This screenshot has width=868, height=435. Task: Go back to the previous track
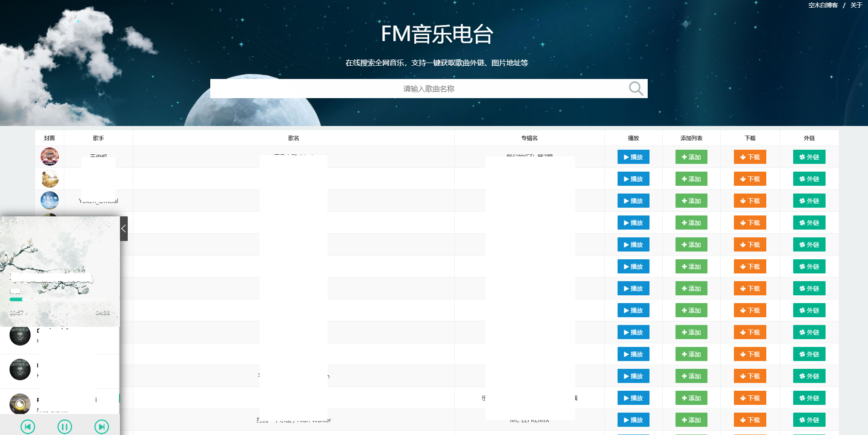[x=28, y=426]
